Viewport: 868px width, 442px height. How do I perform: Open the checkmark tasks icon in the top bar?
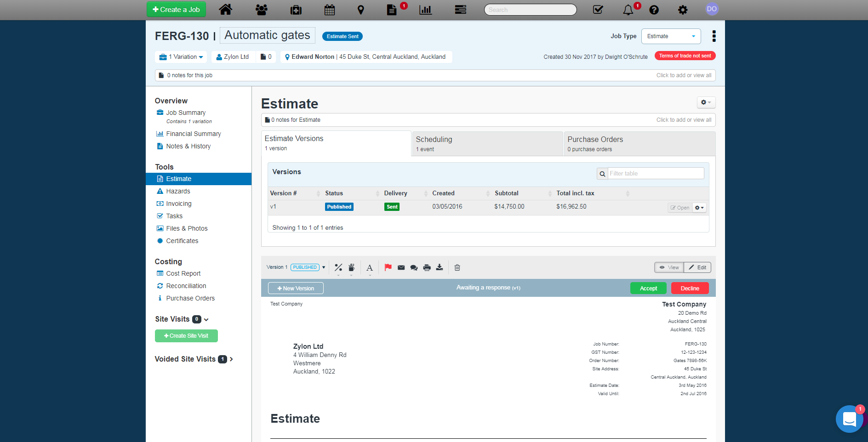pos(598,10)
